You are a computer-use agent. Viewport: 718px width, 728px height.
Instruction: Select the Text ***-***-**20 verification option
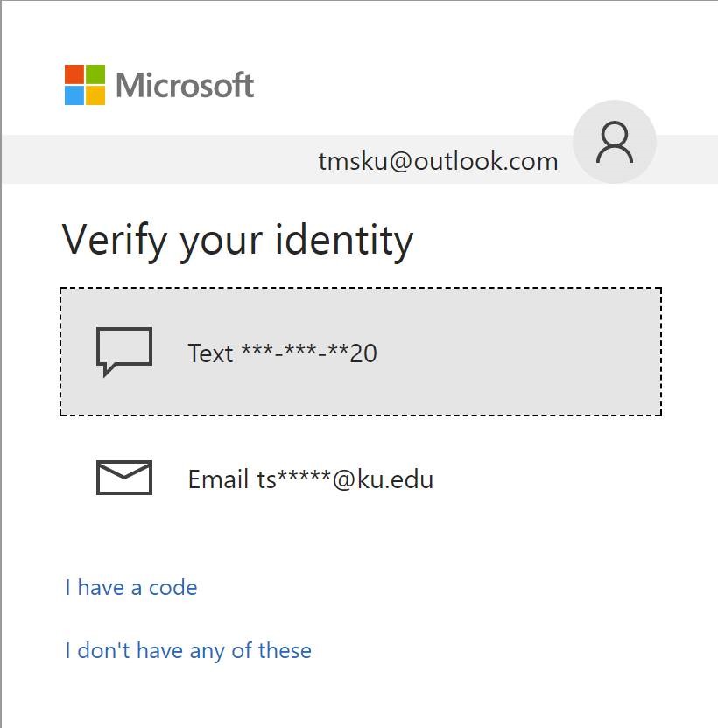361,352
